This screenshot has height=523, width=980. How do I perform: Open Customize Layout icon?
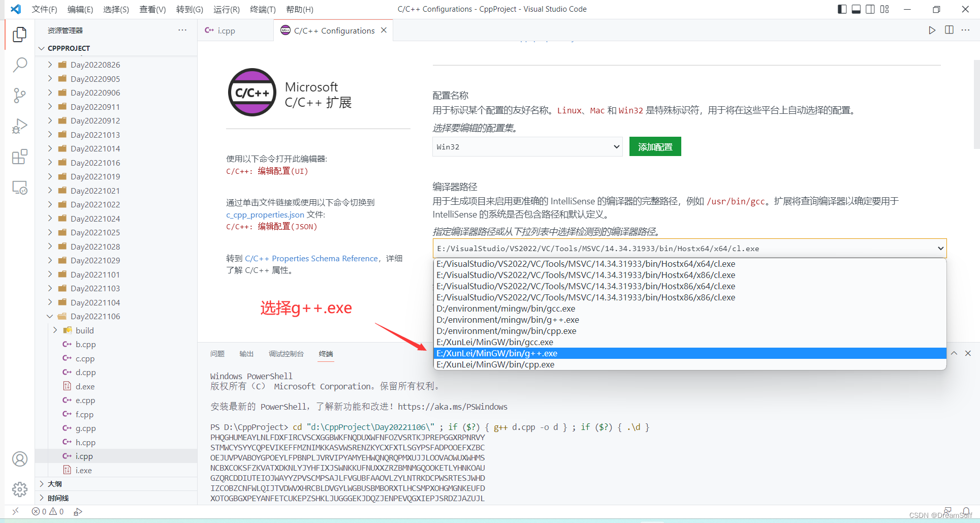(x=884, y=9)
